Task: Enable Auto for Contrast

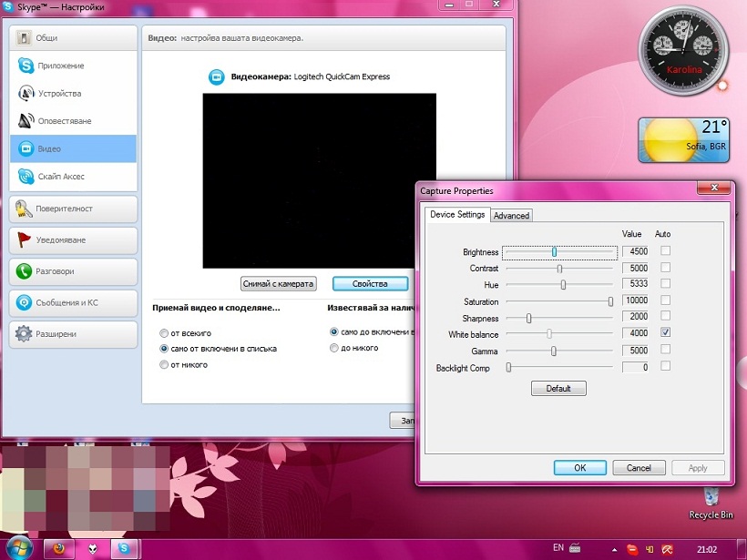Action: 666,267
